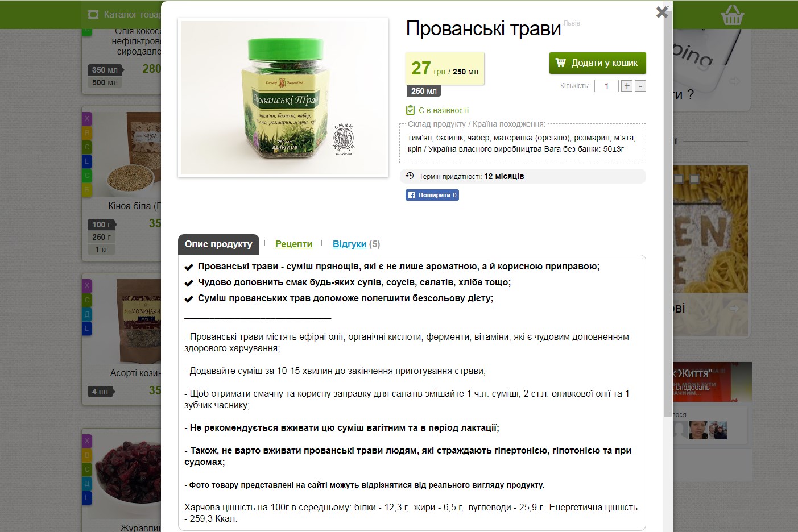Select the Опис продукту tab
Screen dimensions: 798x532
[218, 244]
